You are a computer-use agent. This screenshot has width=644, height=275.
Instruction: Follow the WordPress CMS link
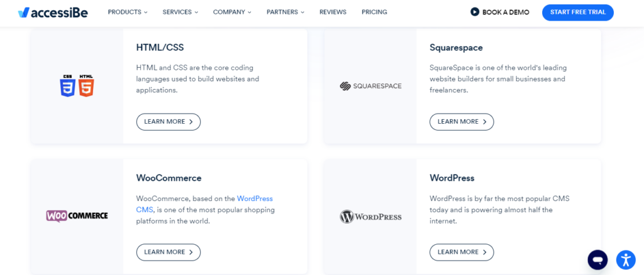204,204
